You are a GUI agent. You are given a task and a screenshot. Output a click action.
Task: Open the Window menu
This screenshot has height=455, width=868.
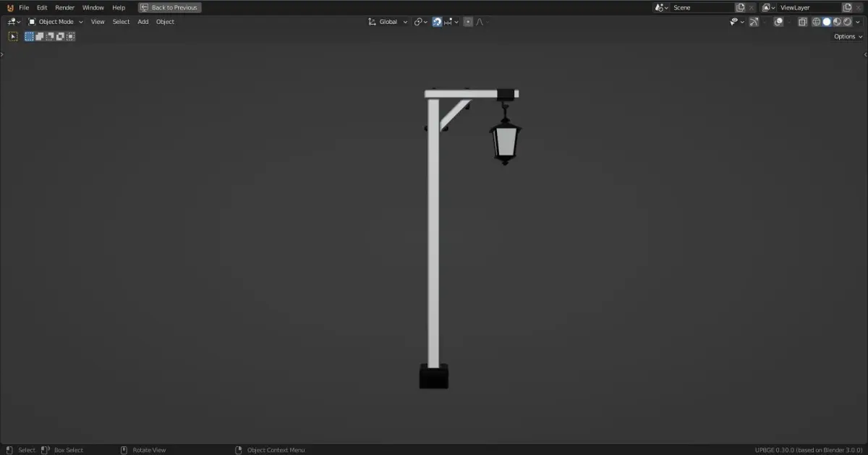93,7
